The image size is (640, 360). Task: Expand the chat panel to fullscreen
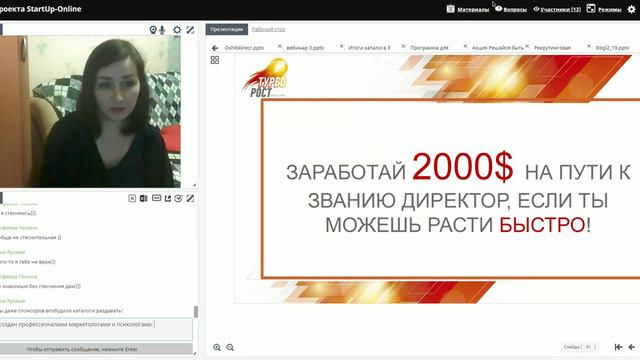pyautogui.click(x=190, y=198)
